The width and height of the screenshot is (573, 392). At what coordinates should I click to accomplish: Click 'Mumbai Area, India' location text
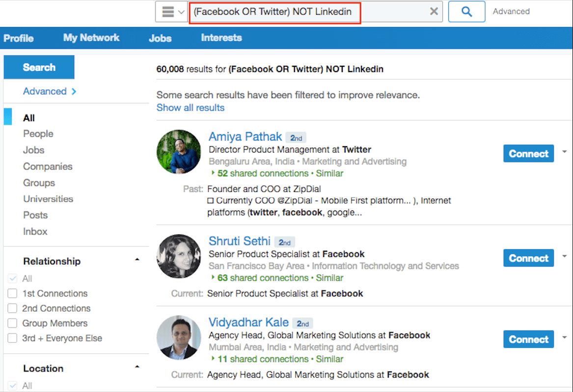click(247, 347)
